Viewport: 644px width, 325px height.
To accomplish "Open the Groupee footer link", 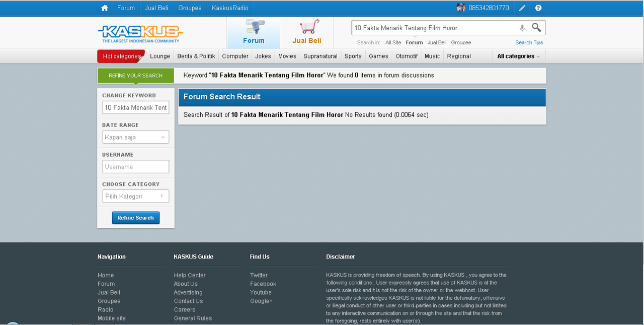I will point(109,301).
